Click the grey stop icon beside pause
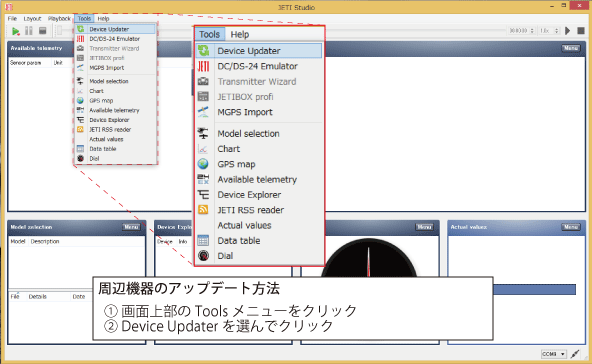The width and height of the screenshot is (592, 364). point(43,31)
